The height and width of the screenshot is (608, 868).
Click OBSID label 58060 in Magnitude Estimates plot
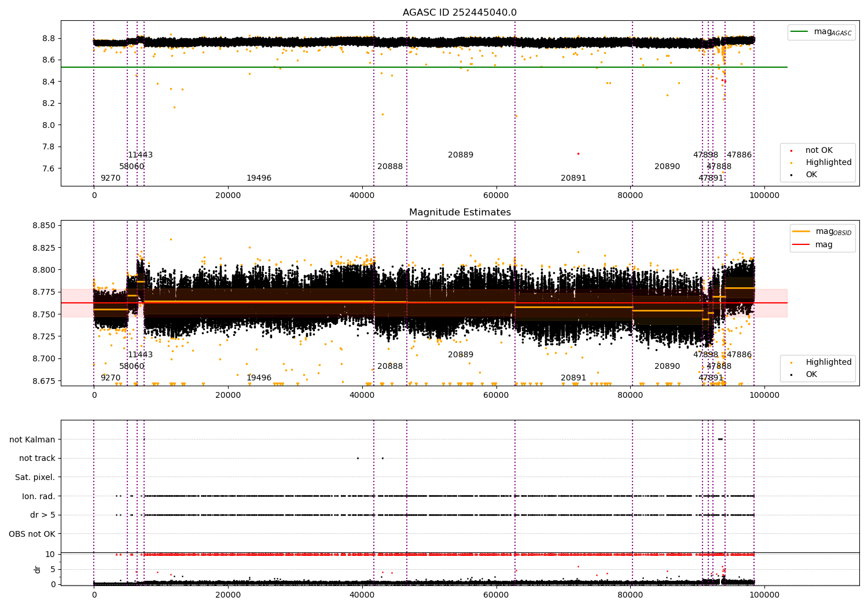click(x=131, y=366)
